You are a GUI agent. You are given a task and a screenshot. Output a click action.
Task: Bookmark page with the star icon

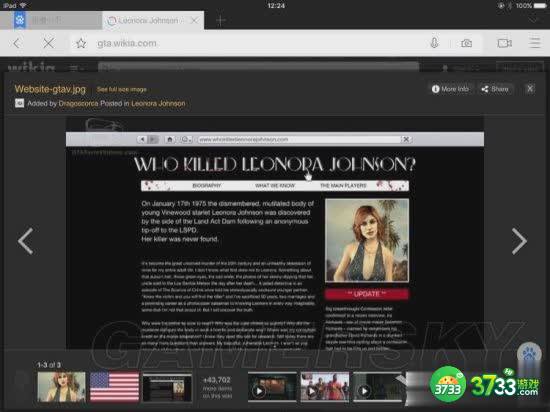click(x=81, y=43)
